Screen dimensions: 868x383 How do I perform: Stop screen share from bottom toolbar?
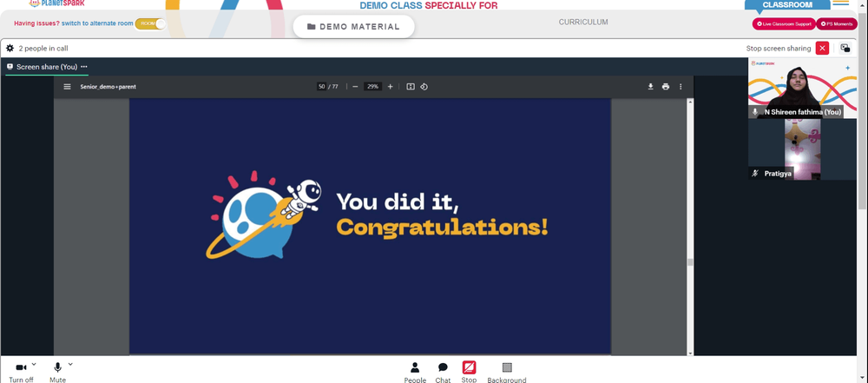coord(469,372)
